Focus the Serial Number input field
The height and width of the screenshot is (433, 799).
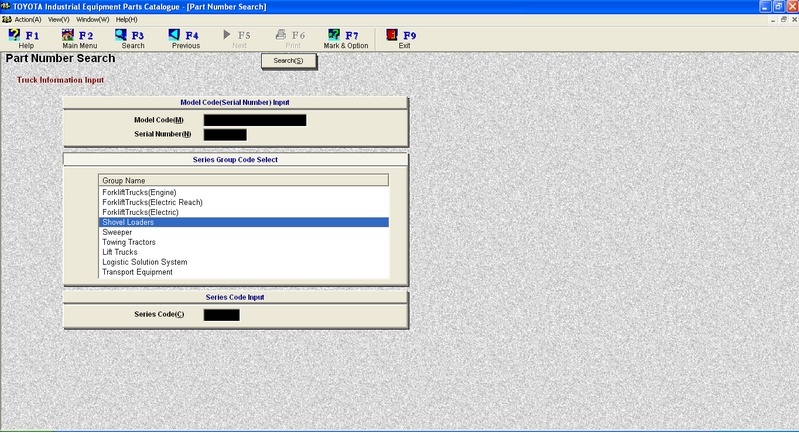coord(225,134)
